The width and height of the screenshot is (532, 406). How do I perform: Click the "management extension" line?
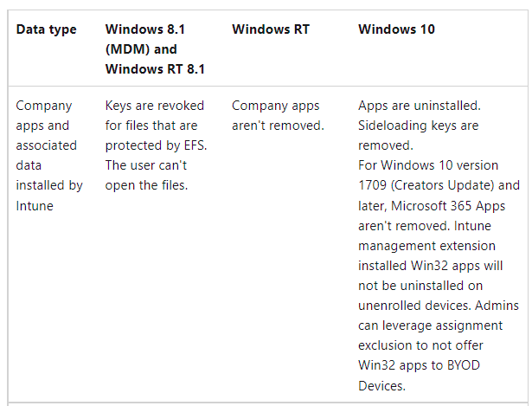pyautogui.click(x=426, y=246)
